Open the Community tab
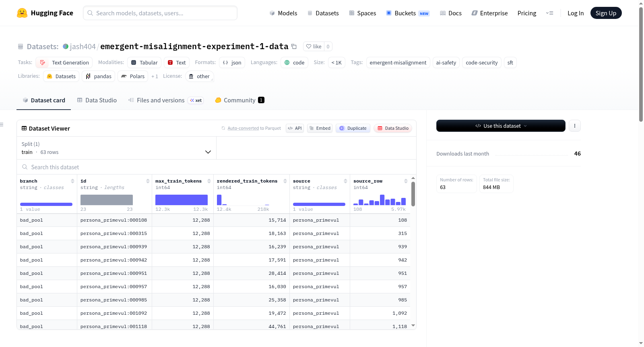 click(x=239, y=100)
